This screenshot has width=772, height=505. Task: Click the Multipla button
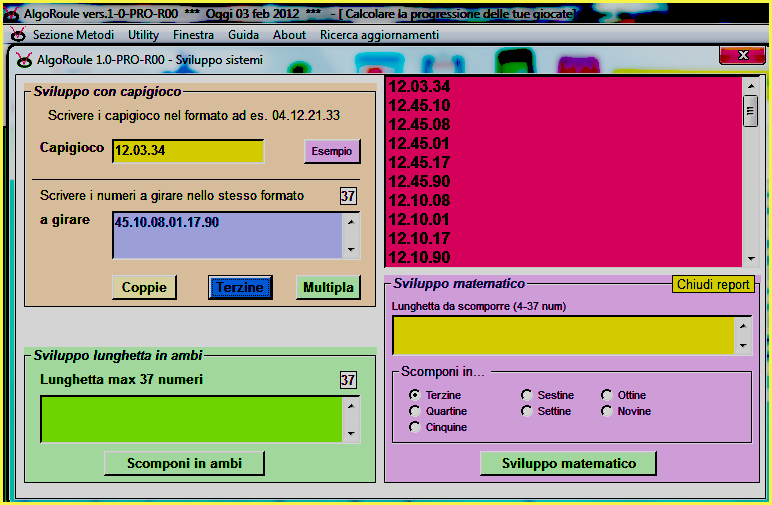pos(328,287)
